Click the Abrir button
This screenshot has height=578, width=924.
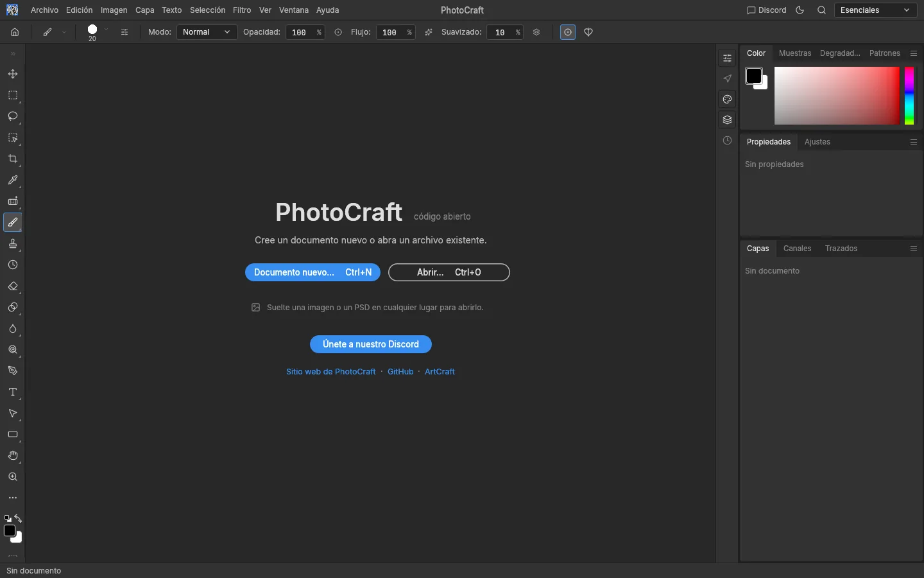[449, 272]
